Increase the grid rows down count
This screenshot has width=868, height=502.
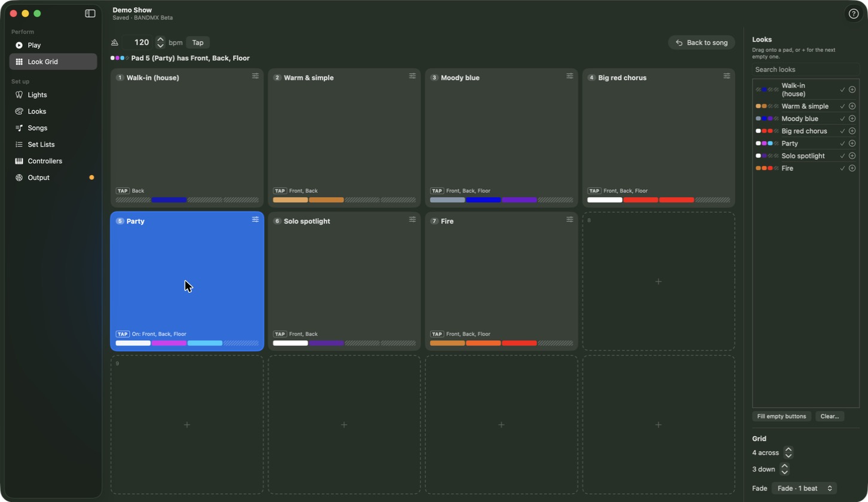[784, 466]
